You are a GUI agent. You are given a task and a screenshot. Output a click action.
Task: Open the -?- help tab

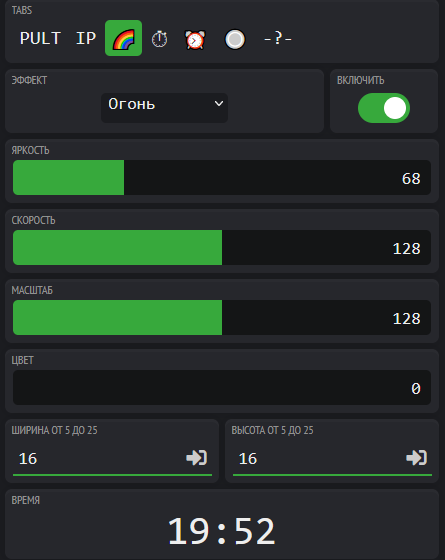pyautogui.click(x=278, y=38)
